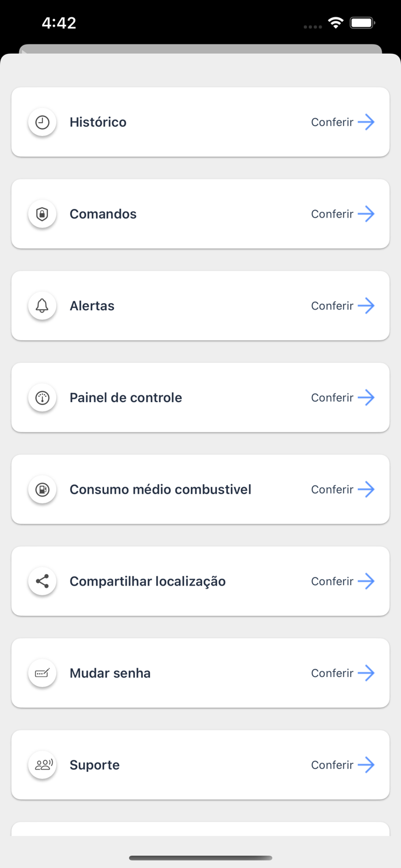This screenshot has width=401, height=868.
Task: Tap Conferir next to Mudar senha
Action: (333, 673)
